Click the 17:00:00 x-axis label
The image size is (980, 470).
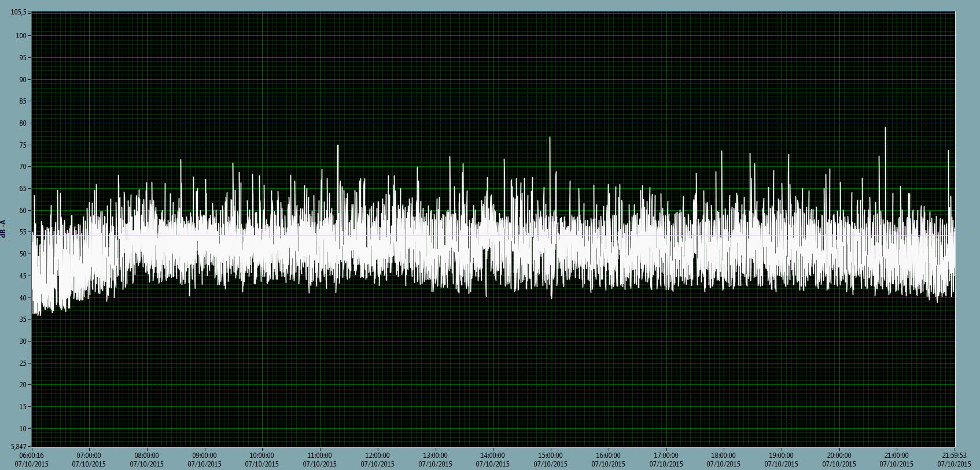[x=666, y=456]
